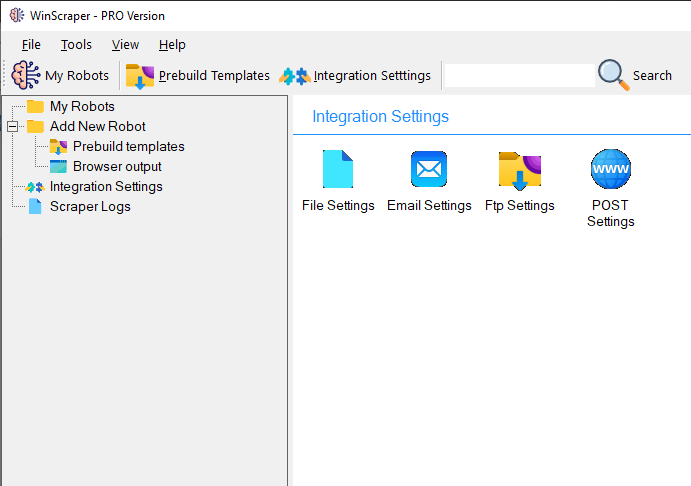The image size is (691, 486).
Task: Select My Robots in the tree
Action: (x=82, y=106)
